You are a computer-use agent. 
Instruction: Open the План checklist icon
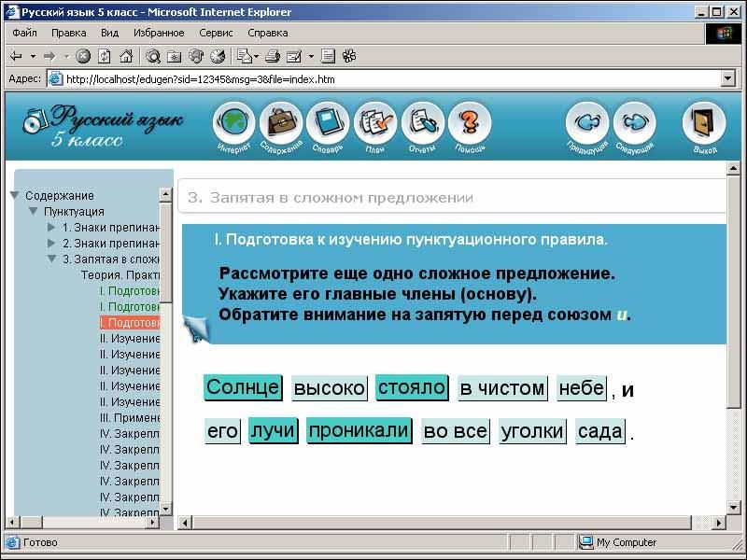(375, 124)
